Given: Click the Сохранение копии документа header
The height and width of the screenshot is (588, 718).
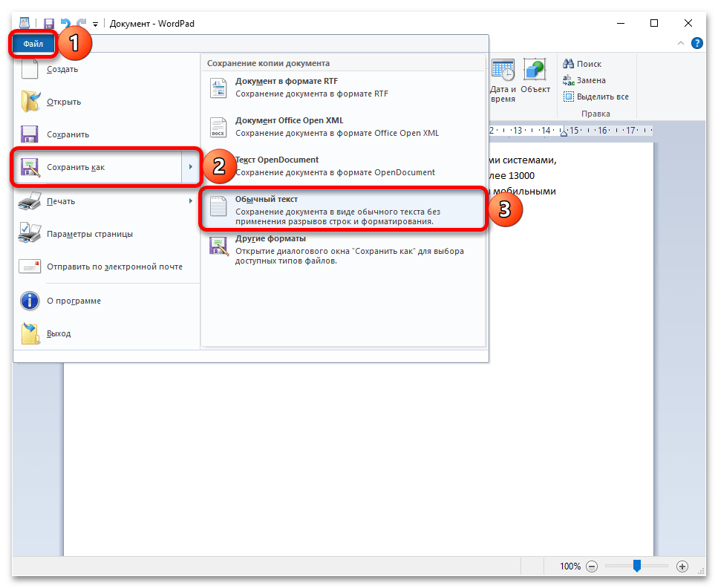Looking at the screenshot, I should [x=268, y=63].
